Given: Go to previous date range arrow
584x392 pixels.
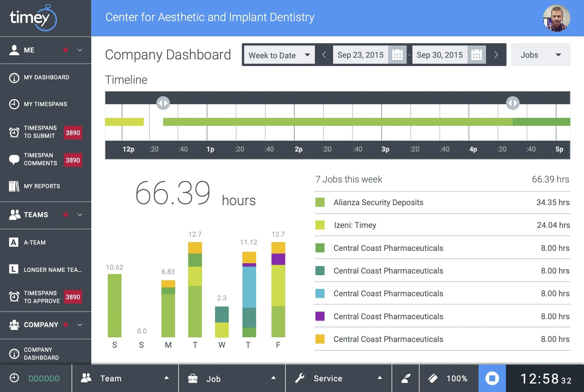Looking at the screenshot, I should click(324, 55).
